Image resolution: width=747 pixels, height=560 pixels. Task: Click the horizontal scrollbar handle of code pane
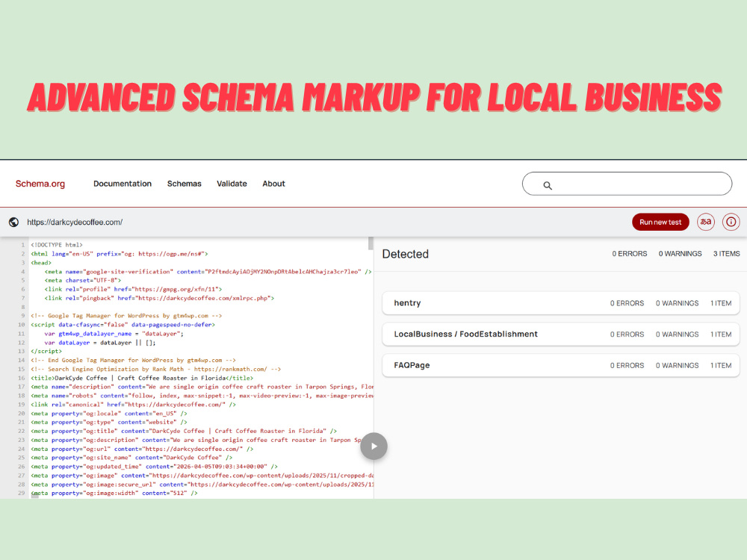pyautogui.click(x=35, y=497)
